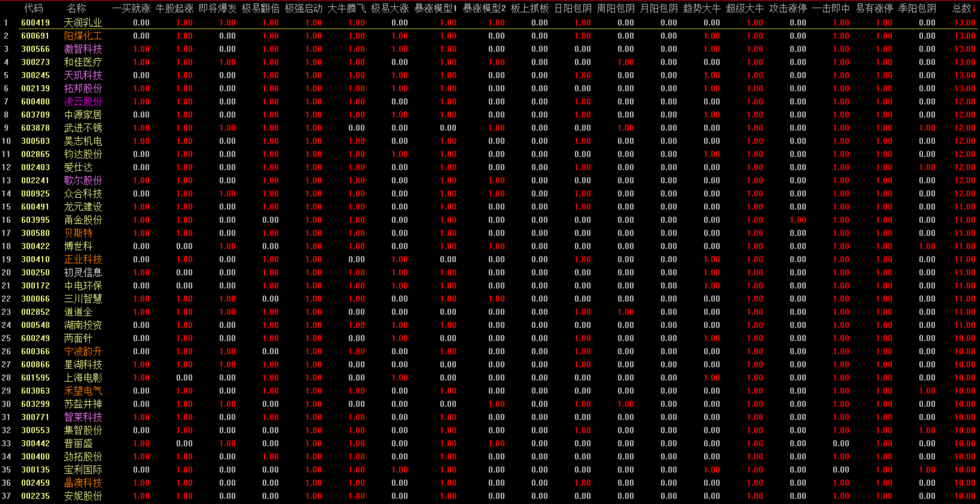Select stock 凌云股份
Viewport: 980px width, 504px height.
point(83,102)
